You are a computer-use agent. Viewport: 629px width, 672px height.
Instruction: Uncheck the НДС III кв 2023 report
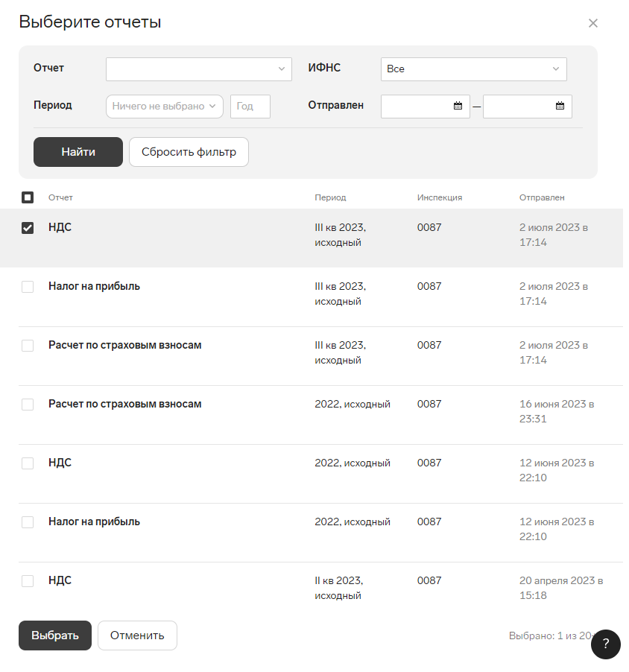[28, 228]
